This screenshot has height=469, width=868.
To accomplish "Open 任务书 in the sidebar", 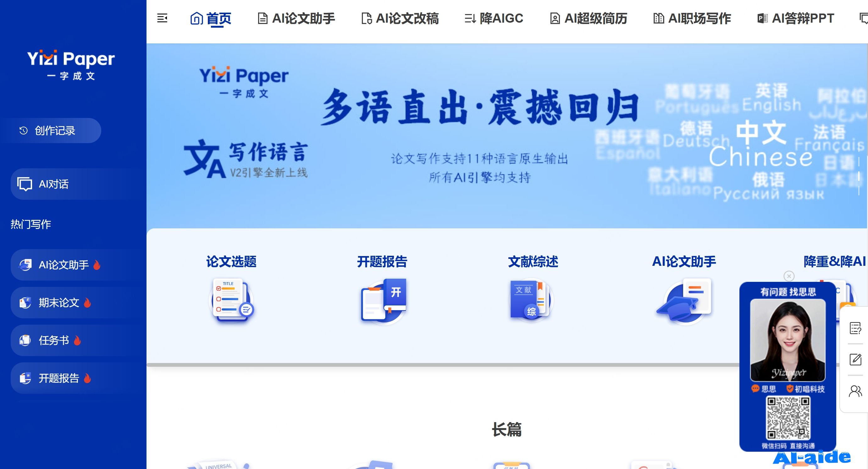I will (78, 341).
